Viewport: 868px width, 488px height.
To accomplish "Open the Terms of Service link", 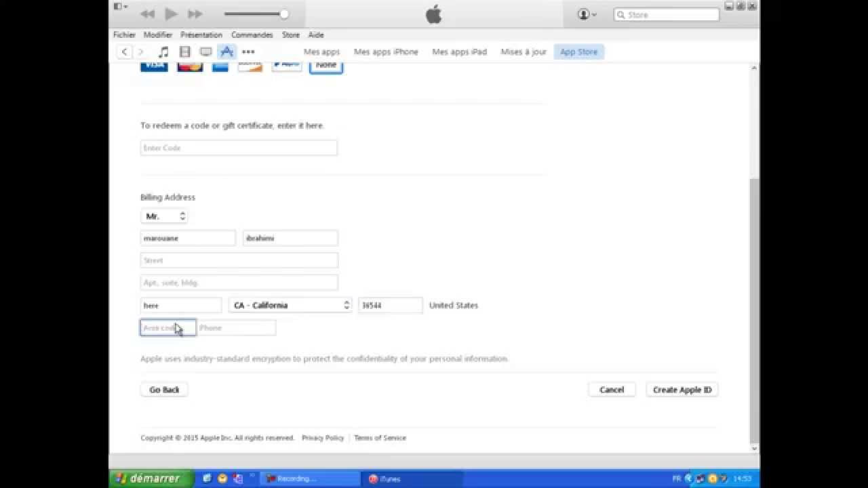I will [x=380, y=438].
